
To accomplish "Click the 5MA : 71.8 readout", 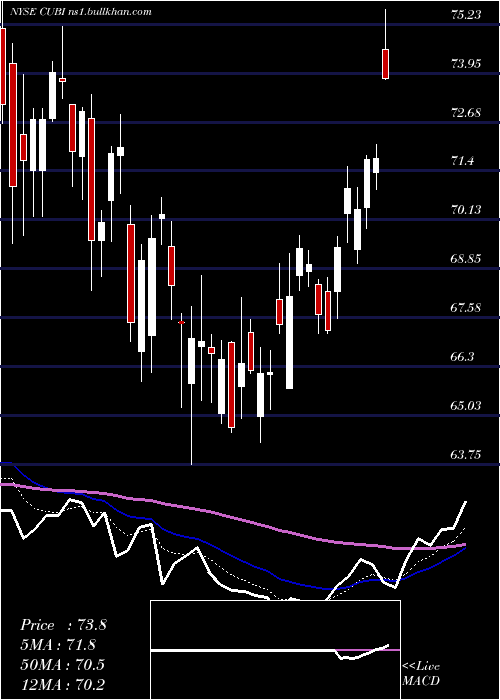I will (x=59, y=645).
